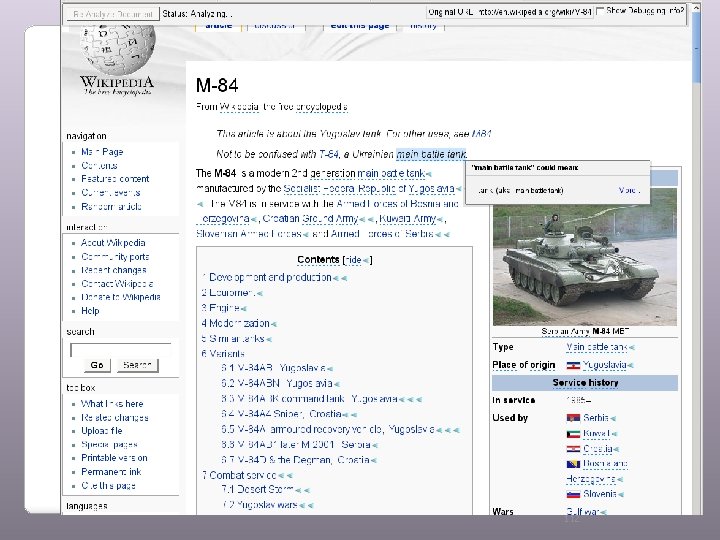Open Related changes in toolbox
720x540 pixels.
114,418
